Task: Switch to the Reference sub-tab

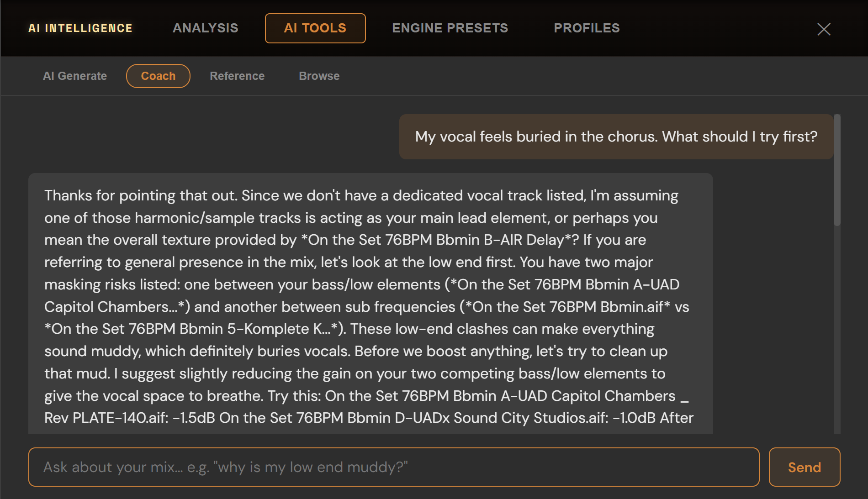Action: click(237, 76)
